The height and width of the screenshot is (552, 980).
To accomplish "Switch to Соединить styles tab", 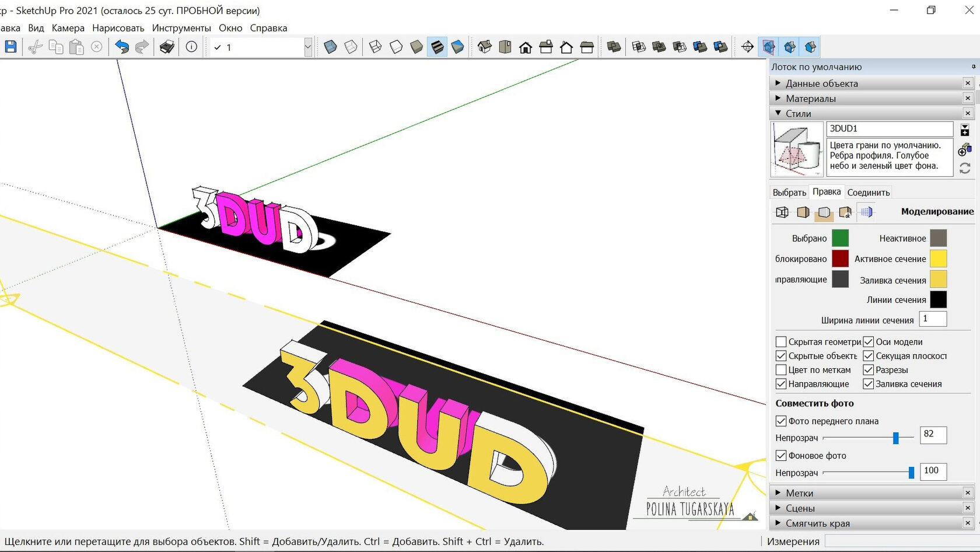I will click(x=869, y=193).
